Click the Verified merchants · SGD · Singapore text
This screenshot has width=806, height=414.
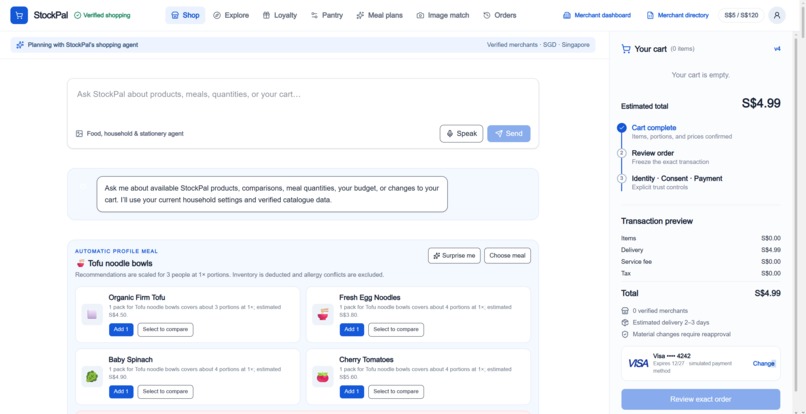point(538,45)
